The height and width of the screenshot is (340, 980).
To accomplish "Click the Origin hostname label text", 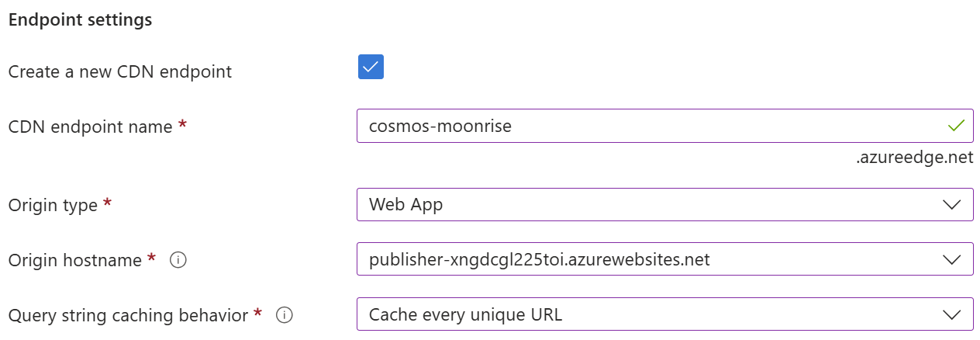I will (x=75, y=260).
